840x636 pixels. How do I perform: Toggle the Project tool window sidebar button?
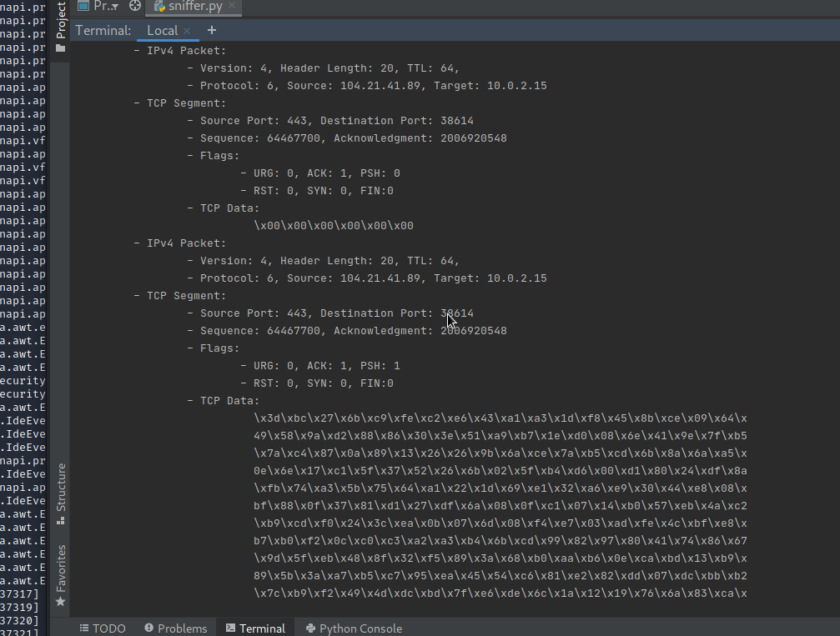pyautogui.click(x=61, y=27)
